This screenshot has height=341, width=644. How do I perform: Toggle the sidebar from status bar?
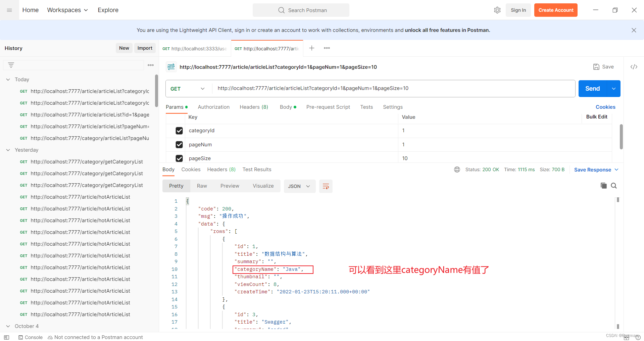point(6,337)
